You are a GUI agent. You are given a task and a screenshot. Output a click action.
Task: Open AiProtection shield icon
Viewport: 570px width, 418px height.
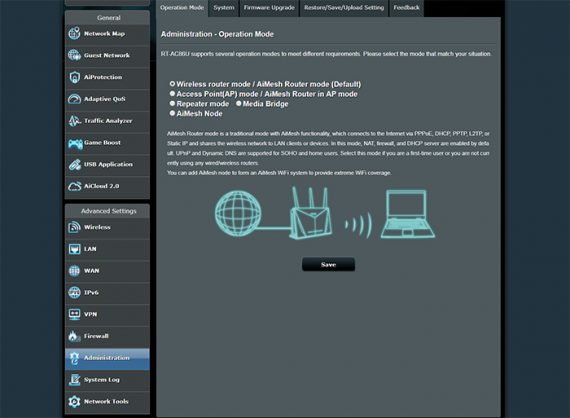tap(74, 77)
